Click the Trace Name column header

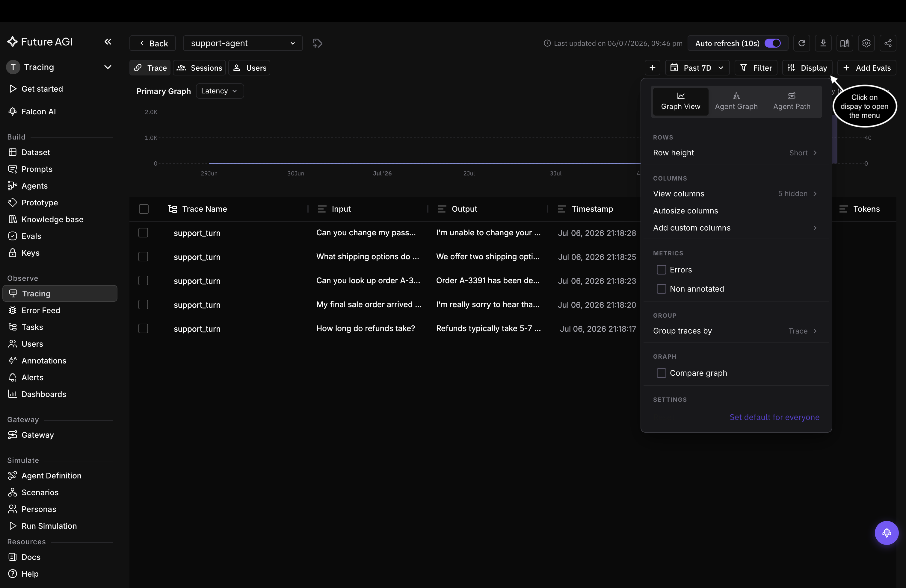pos(204,209)
